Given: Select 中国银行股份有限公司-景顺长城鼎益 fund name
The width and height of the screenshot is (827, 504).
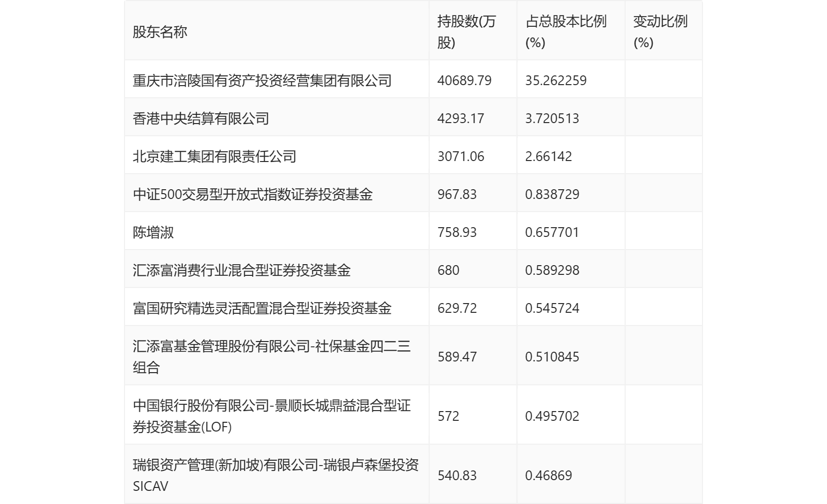Looking at the screenshot, I should tap(272, 416).
